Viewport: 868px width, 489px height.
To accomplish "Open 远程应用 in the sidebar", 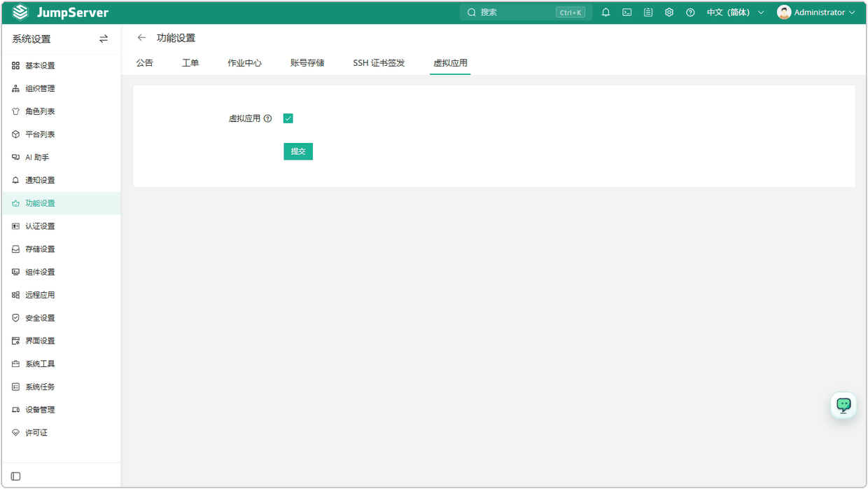I will click(x=60, y=295).
